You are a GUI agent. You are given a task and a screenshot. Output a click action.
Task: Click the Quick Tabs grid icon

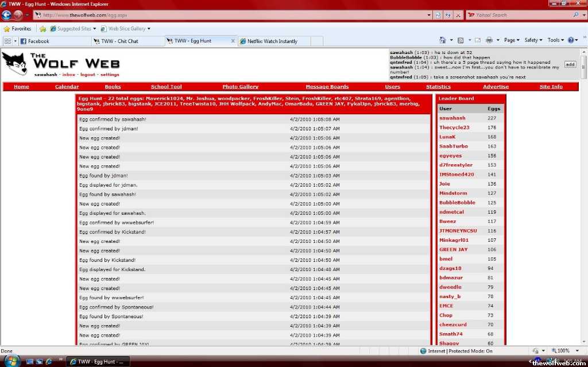tap(8, 41)
